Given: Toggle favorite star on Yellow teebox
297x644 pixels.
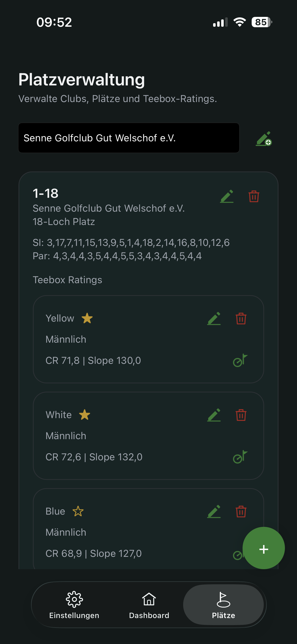Looking at the screenshot, I should click(87, 318).
